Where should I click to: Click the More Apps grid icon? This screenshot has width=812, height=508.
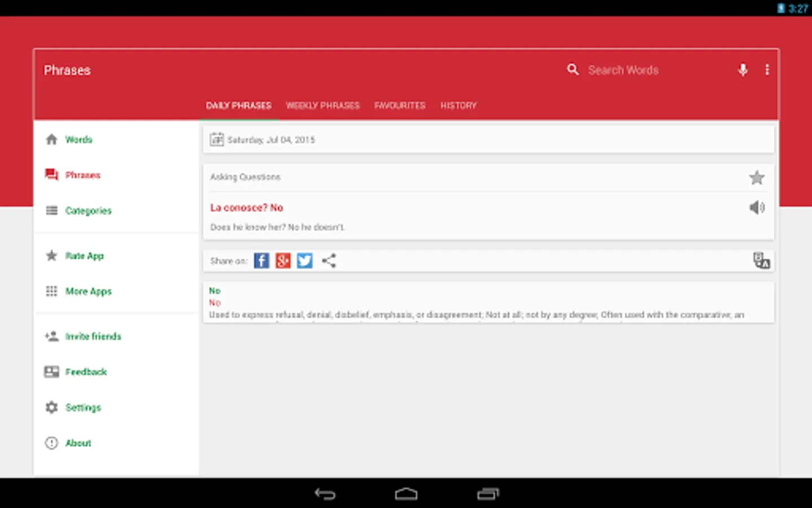(x=51, y=291)
